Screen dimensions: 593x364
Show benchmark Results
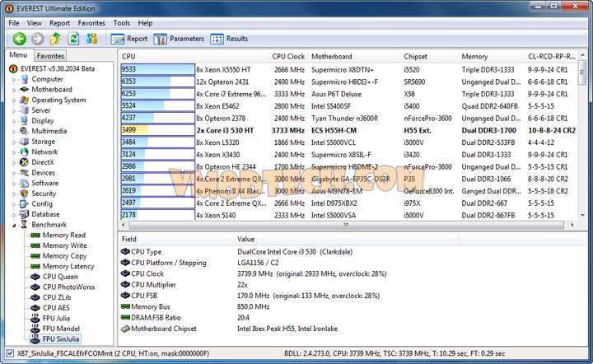coord(229,39)
